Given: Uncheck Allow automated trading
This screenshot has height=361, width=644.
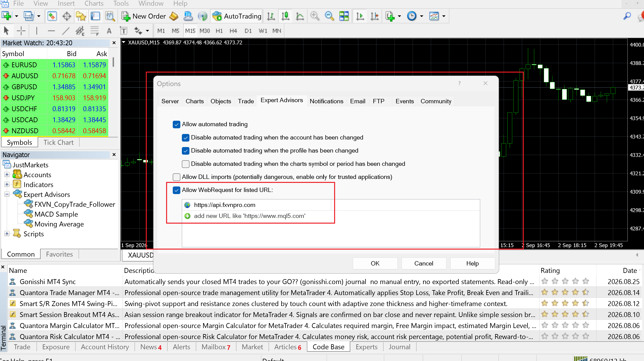Looking at the screenshot, I should click(177, 125).
